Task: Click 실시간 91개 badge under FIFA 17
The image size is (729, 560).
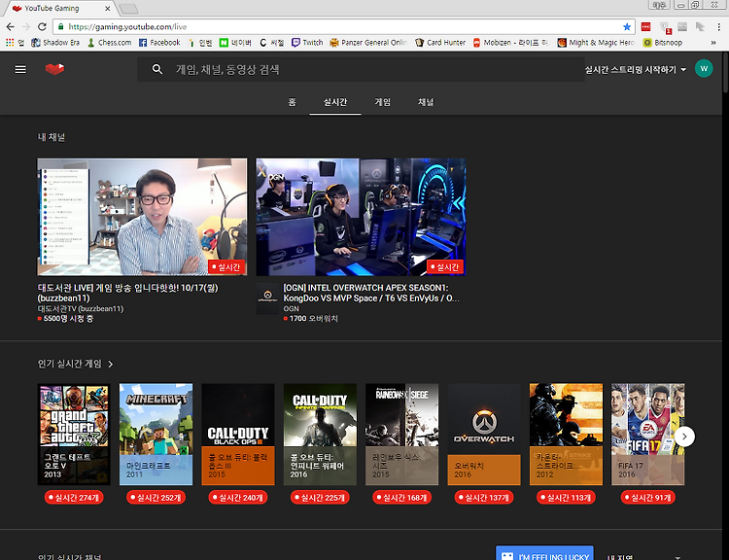Action: (x=647, y=498)
